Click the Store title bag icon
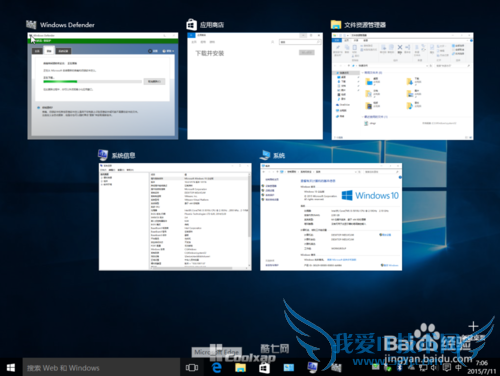 [x=191, y=24]
